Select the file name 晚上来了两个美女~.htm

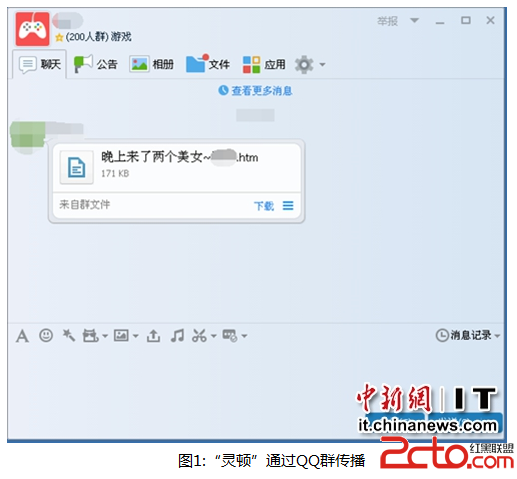(180, 157)
